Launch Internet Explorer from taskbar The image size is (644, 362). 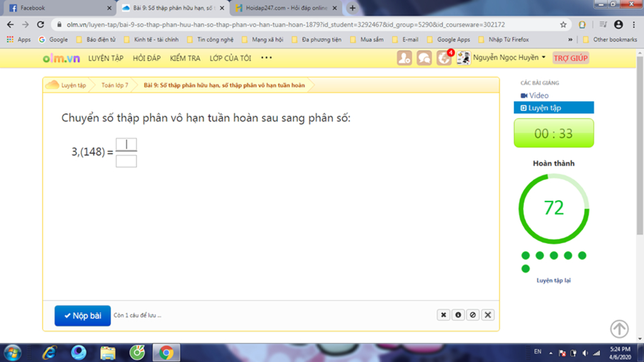coord(49,353)
